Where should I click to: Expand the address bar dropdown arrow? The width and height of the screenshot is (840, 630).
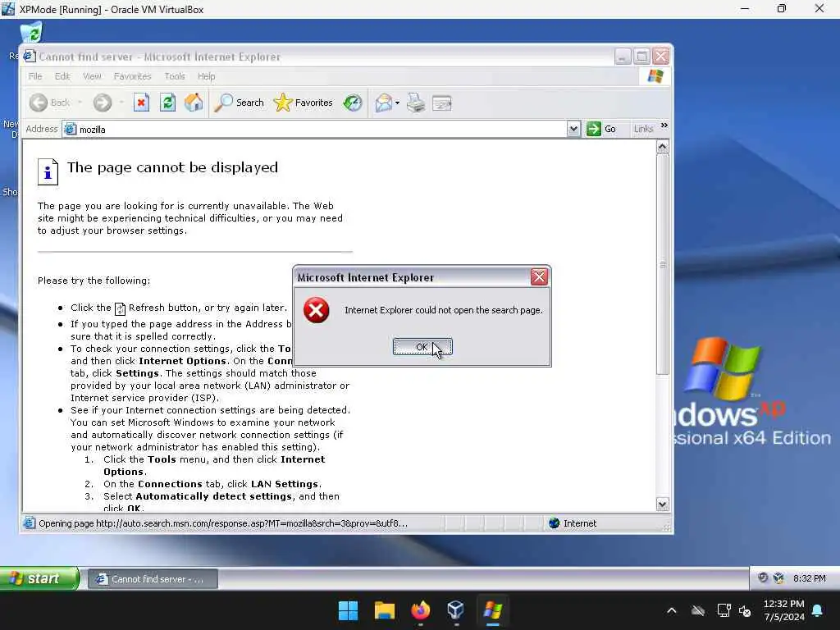pyautogui.click(x=573, y=129)
